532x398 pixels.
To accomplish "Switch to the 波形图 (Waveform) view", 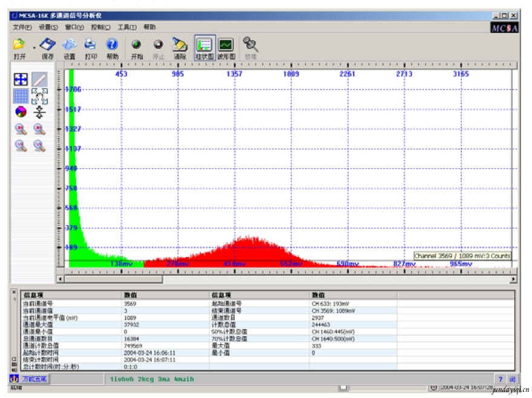I will point(226,45).
